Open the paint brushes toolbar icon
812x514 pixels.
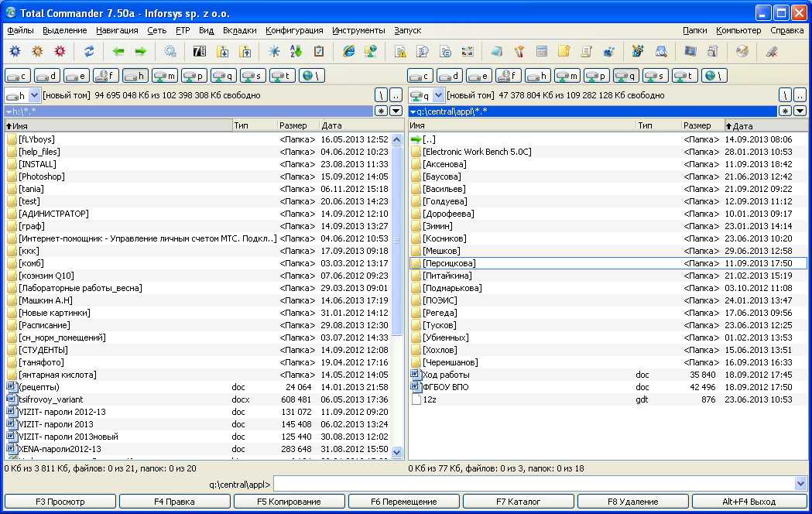tap(519, 51)
